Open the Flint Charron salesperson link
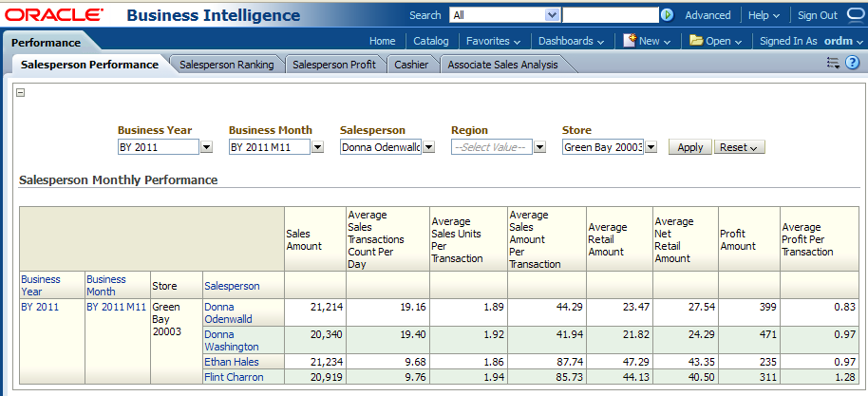 [234, 377]
